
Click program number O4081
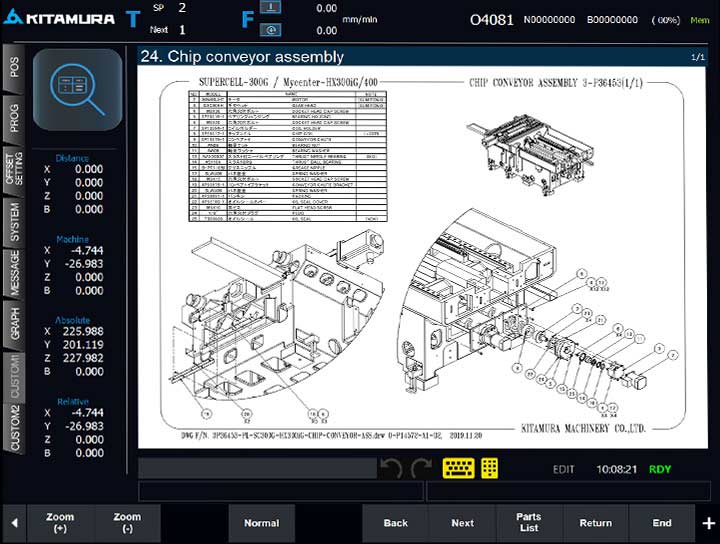491,20
